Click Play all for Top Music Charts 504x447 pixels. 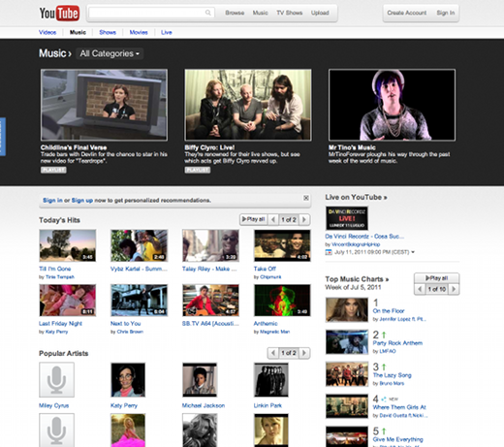pyautogui.click(x=436, y=278)
